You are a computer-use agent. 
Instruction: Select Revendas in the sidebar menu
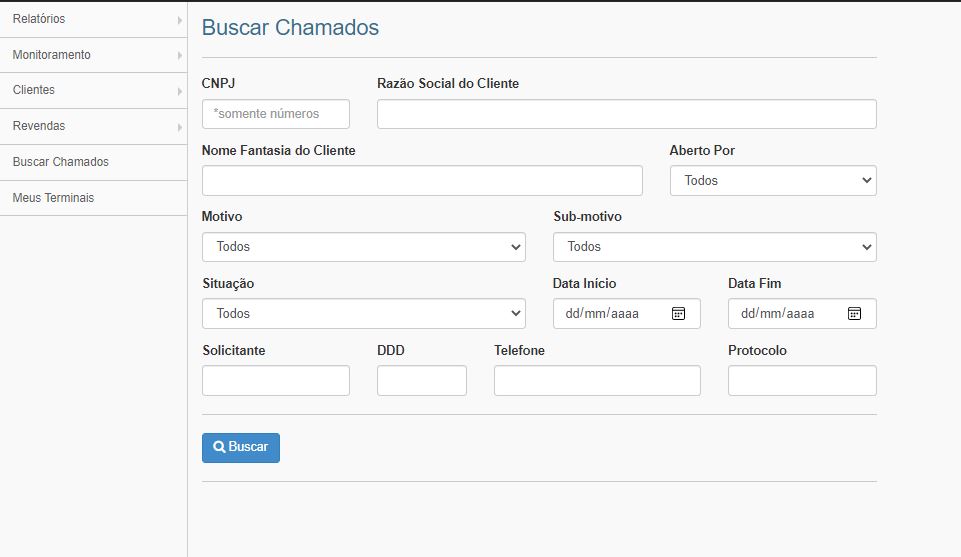coord(39,126)
